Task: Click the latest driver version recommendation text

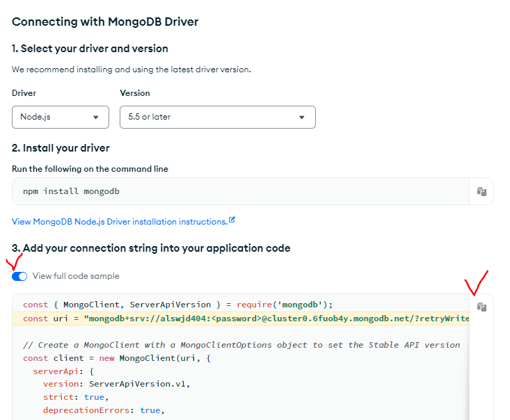Action: 132,70
